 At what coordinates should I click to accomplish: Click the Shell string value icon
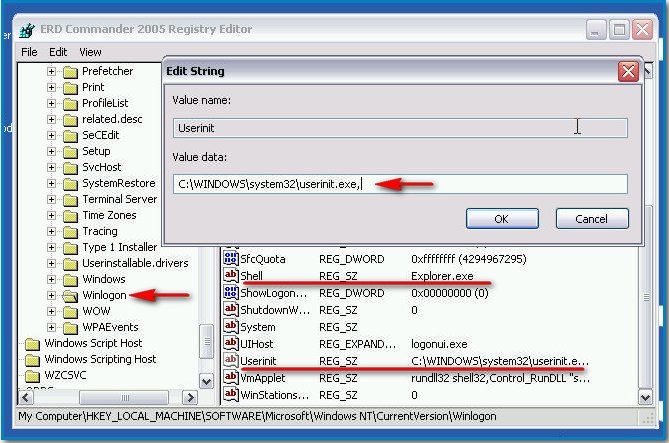point(231,275)
